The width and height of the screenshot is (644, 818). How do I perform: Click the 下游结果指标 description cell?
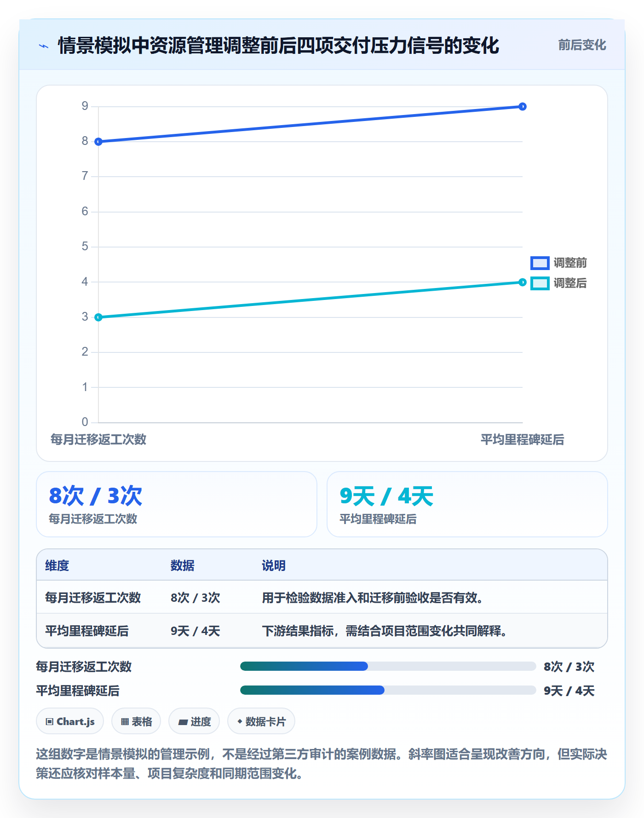pyautogui.click(x=385, y=631)
